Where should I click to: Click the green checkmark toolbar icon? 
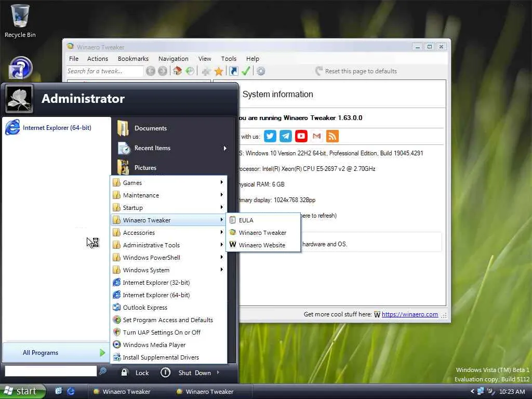point(246,71)
